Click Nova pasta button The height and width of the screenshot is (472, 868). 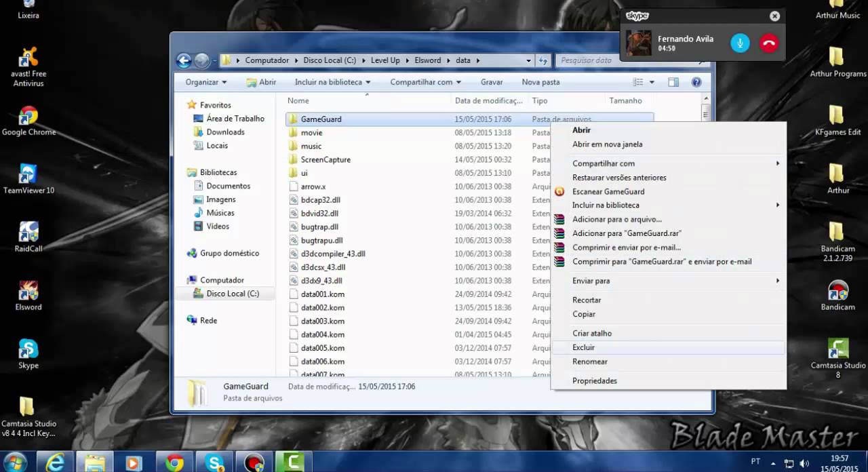[540, 82]
